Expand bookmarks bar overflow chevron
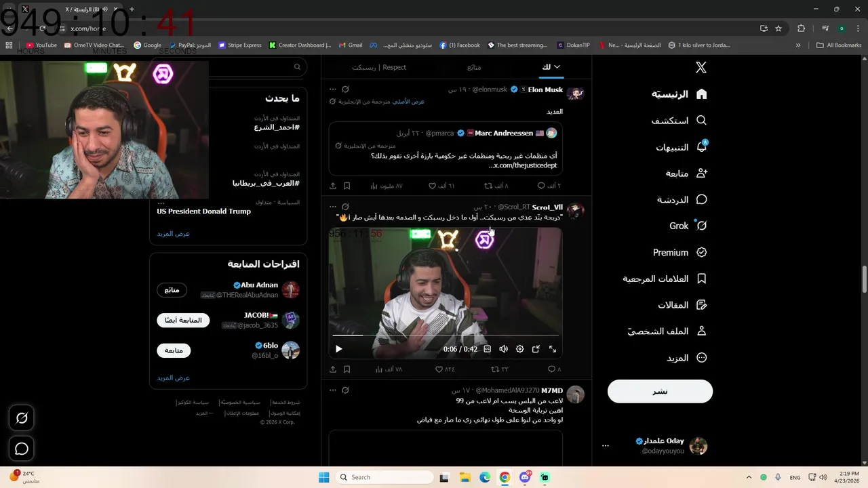The width and height of the screenshot is (868, 488). (798, 45)
